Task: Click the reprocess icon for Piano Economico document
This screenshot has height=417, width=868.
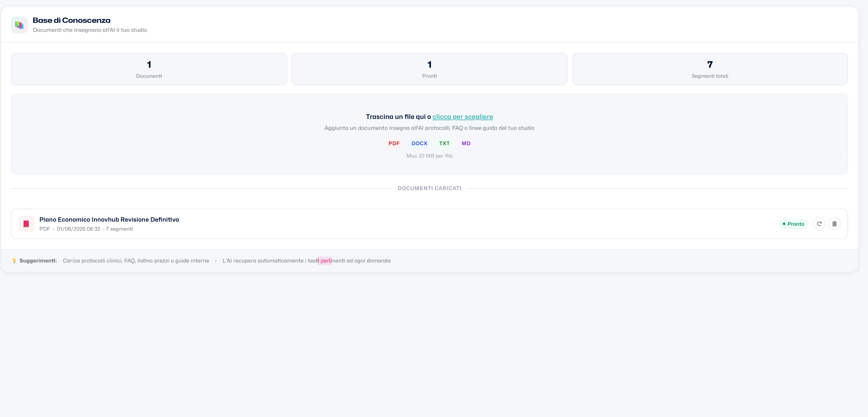Action: [819, 224]
